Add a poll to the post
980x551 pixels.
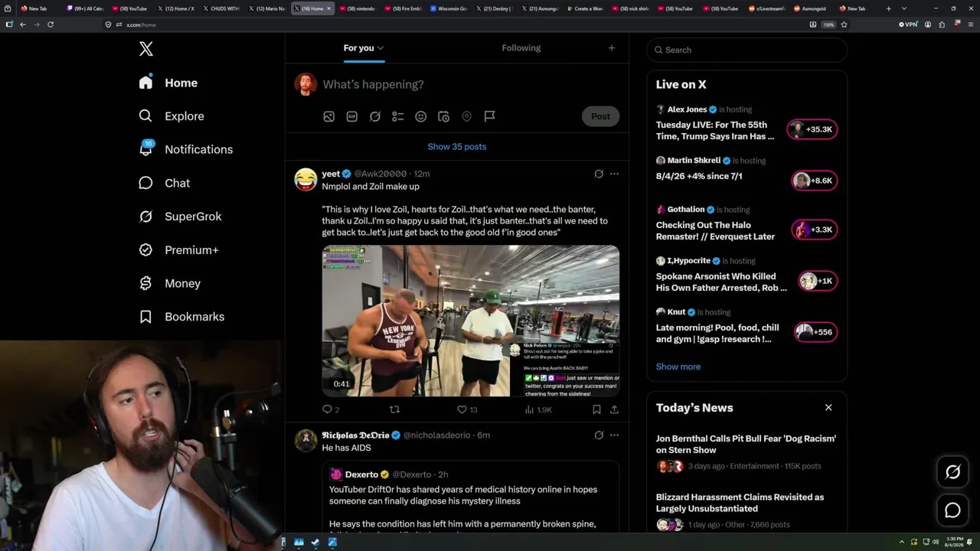(398, 116)
